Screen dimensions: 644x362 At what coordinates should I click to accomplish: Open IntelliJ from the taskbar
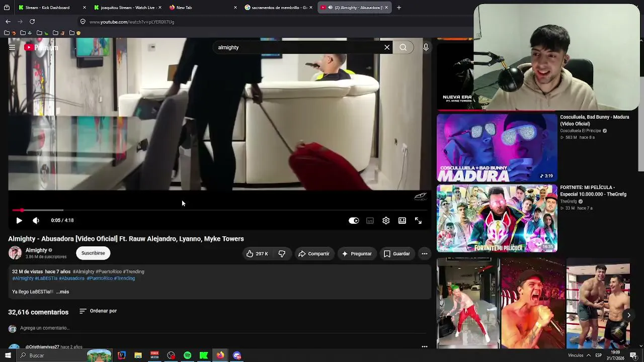point(122,355)
